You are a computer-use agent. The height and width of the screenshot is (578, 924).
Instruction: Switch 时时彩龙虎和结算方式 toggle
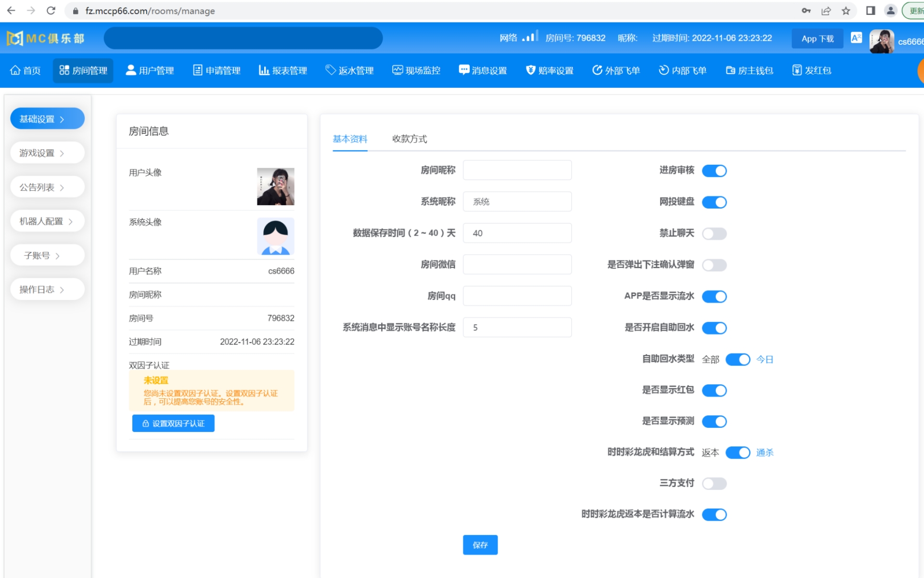pyautogui.click(x=738, y=452)
